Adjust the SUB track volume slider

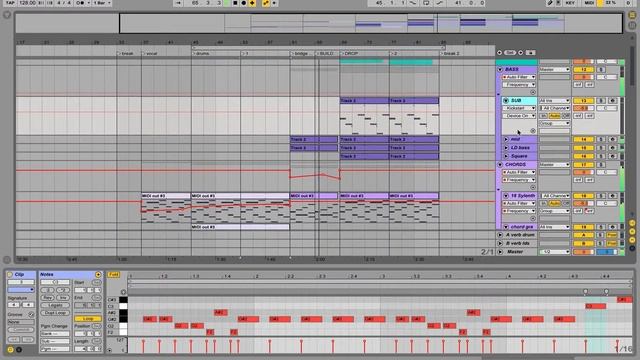[583, 108]
